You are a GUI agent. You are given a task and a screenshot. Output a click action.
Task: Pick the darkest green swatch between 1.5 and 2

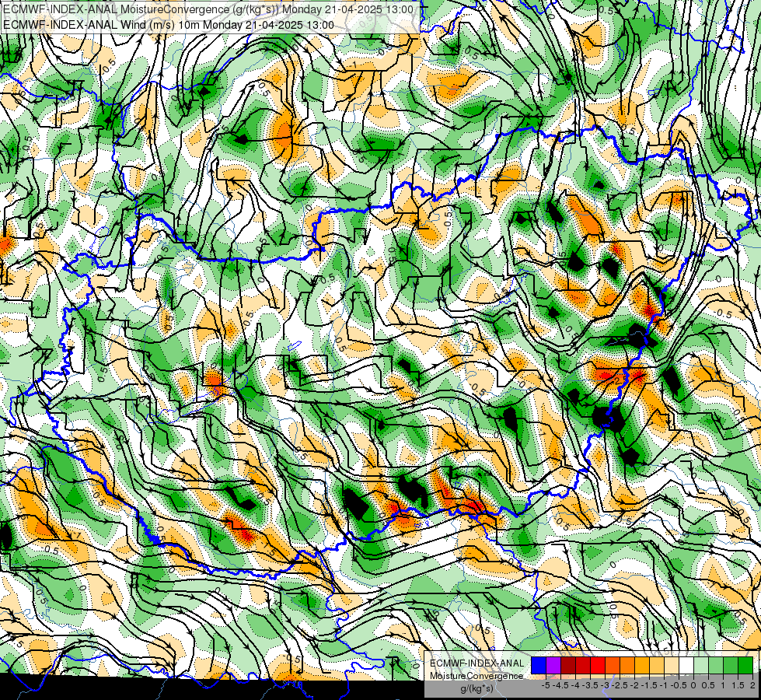[745, 665]
